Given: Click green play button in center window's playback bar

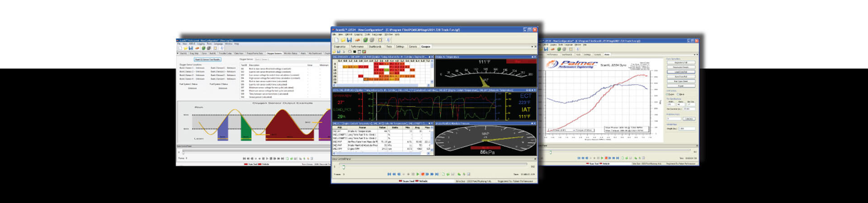Looking at the screenshot, I should (418, 174).
